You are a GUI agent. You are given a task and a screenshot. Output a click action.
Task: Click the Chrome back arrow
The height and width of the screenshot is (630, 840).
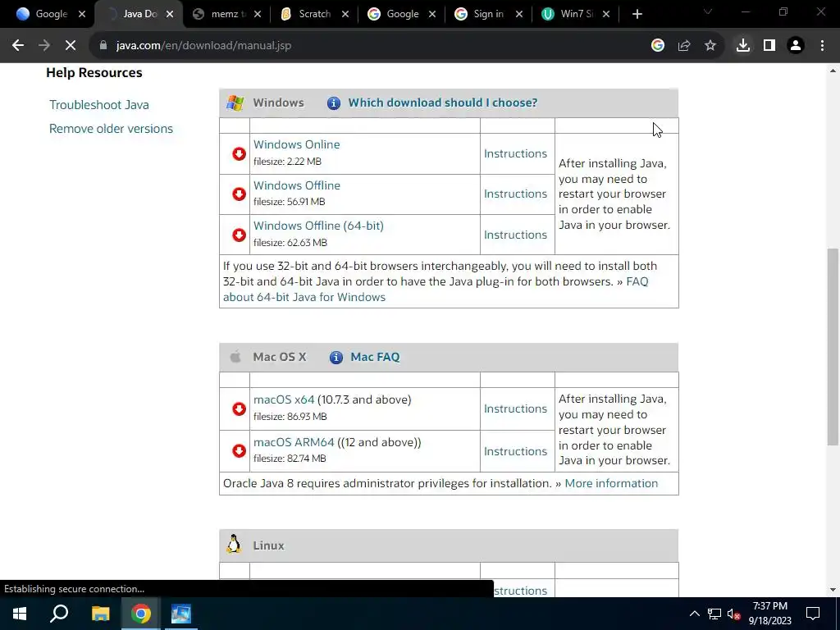click(18, 46)
